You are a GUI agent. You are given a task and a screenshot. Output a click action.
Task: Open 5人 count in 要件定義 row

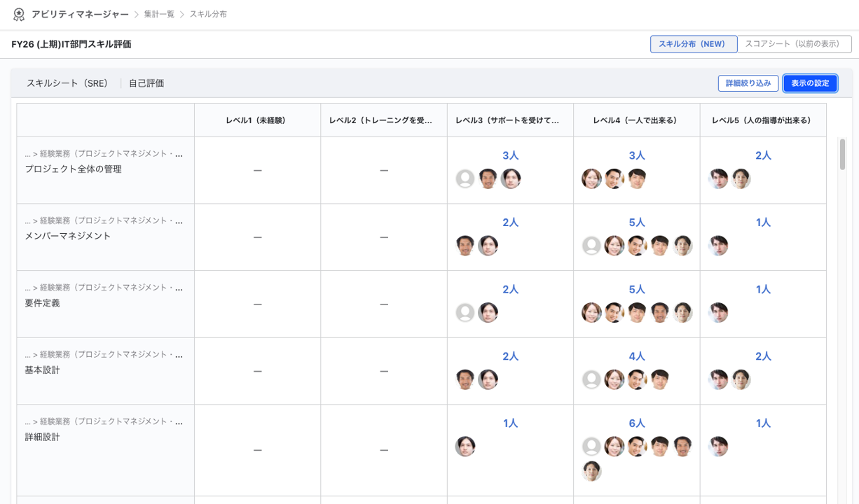(636, 289)
